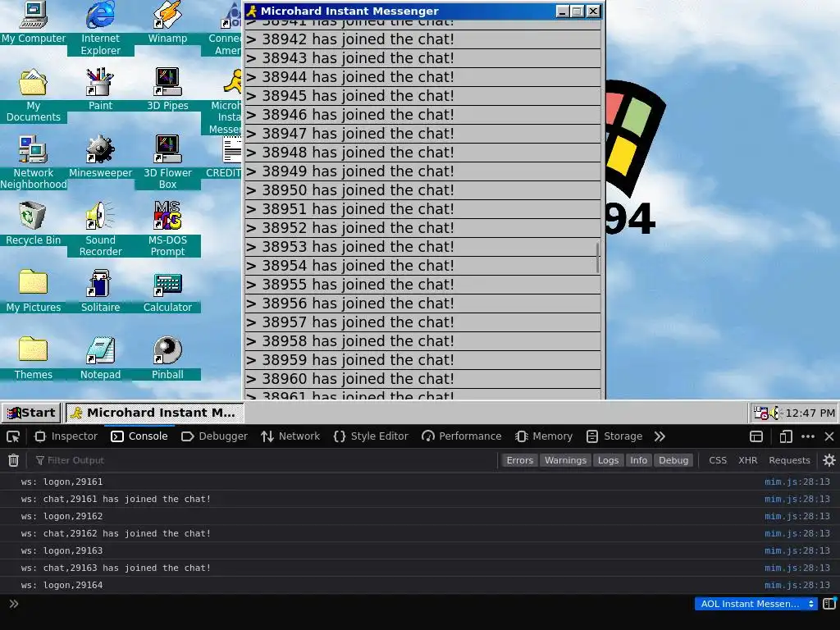This screenshot has height=630, width=840.
Task: Toggle the Info filter
Action: [638, 460]
